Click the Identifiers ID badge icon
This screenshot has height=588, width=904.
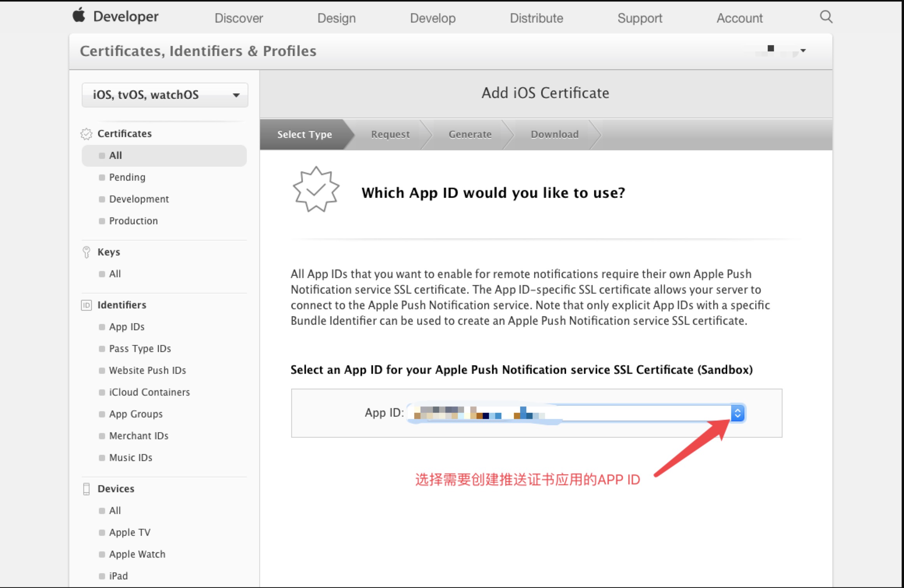click(x=86, y=305)
